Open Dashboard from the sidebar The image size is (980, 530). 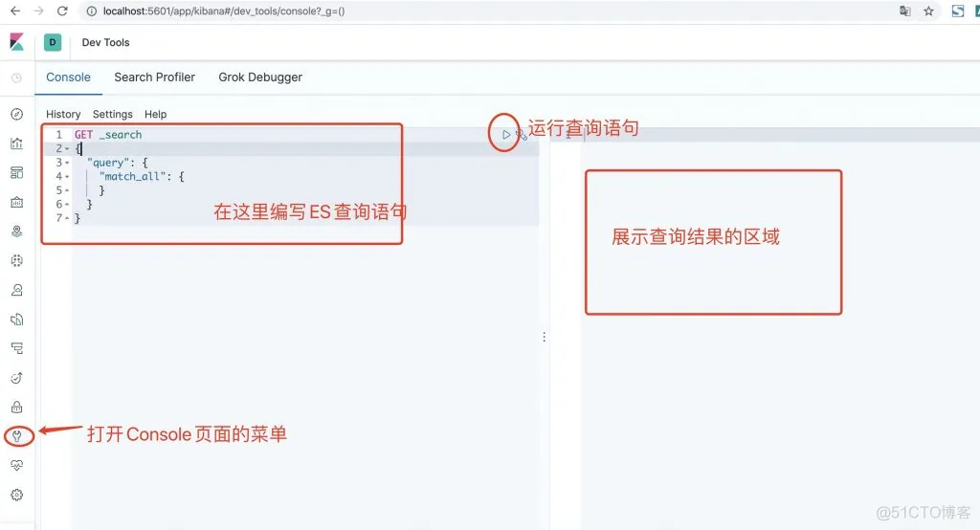pyautogui.click(x=17, y=172)
